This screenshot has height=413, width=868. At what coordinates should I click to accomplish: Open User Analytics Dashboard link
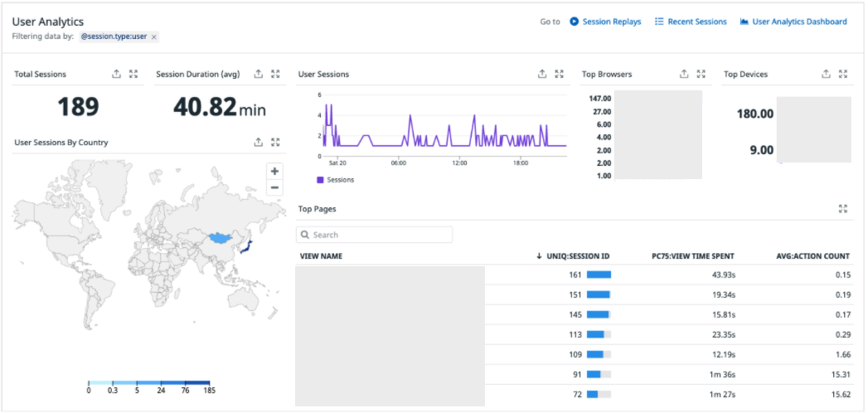pyautogui.click(x=793, y=22)
